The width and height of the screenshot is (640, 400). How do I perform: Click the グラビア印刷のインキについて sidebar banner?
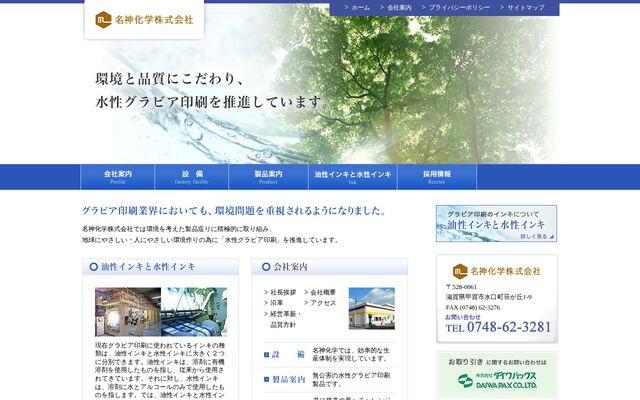click(x=496, y=223)
